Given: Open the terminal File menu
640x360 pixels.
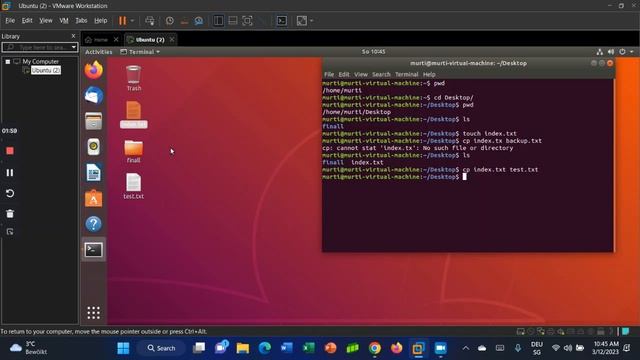Looking at the screenshot, I should pyautogui.click(x=329, y=74).
